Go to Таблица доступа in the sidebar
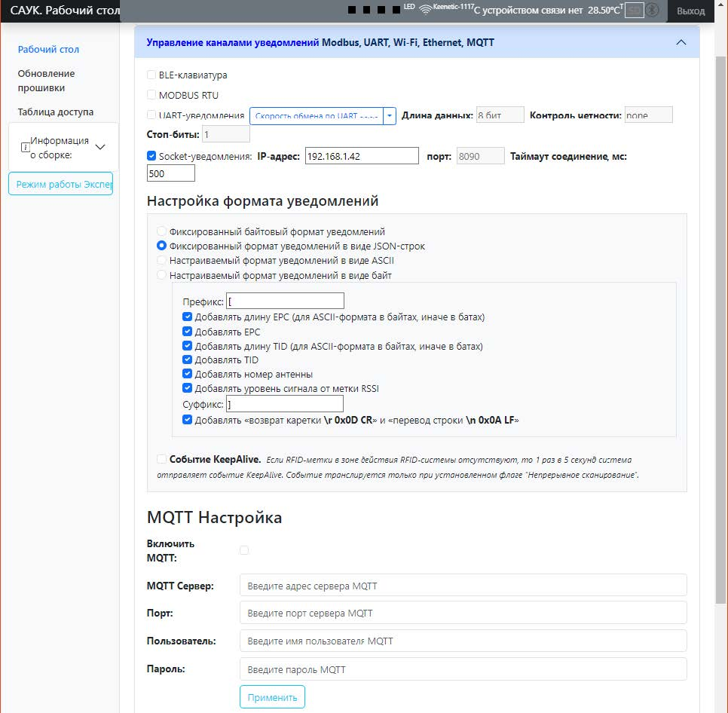728x713 pixels. 56,112
